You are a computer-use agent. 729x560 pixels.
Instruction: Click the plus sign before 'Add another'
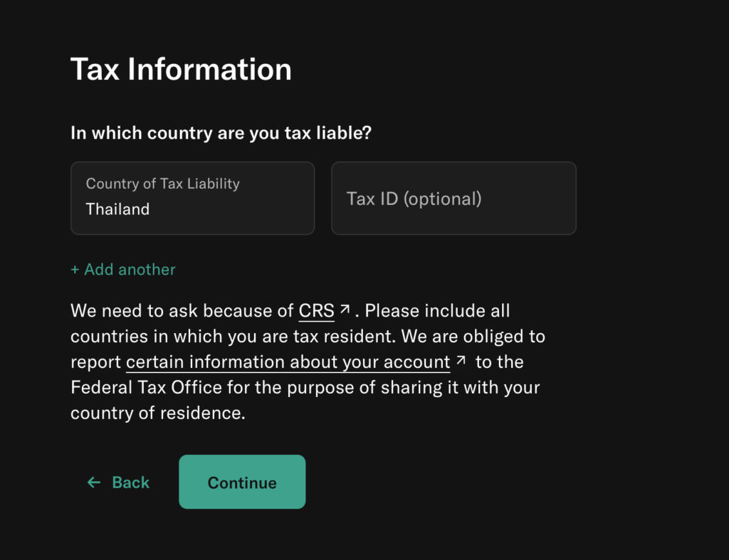[x=75, y=270]
